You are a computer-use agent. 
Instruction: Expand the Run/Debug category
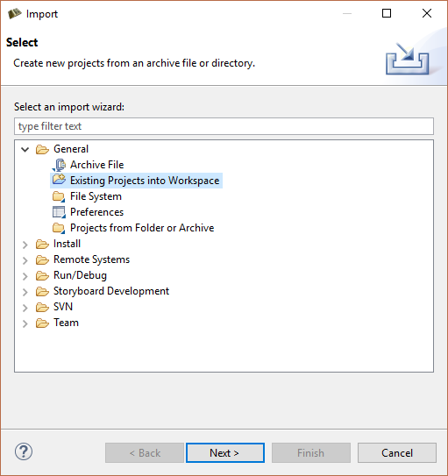25,276
